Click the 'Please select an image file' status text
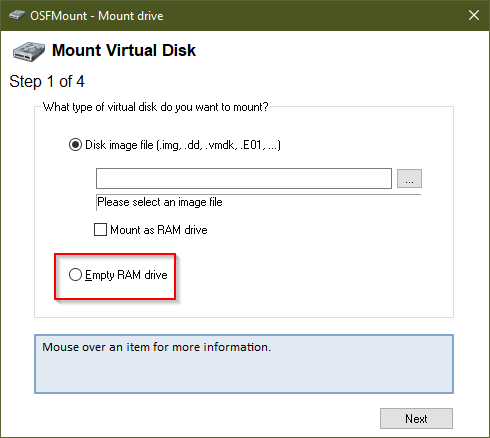This screenshot has width=490, height=438. coord(160,202)
